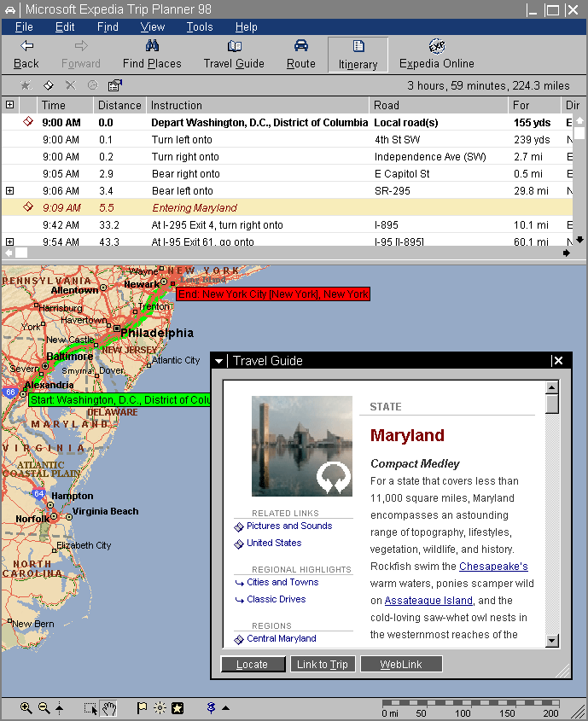Open the Travel Guide toolbar button
The height and width of the screenshot is (721, 588).
point(234,55)
